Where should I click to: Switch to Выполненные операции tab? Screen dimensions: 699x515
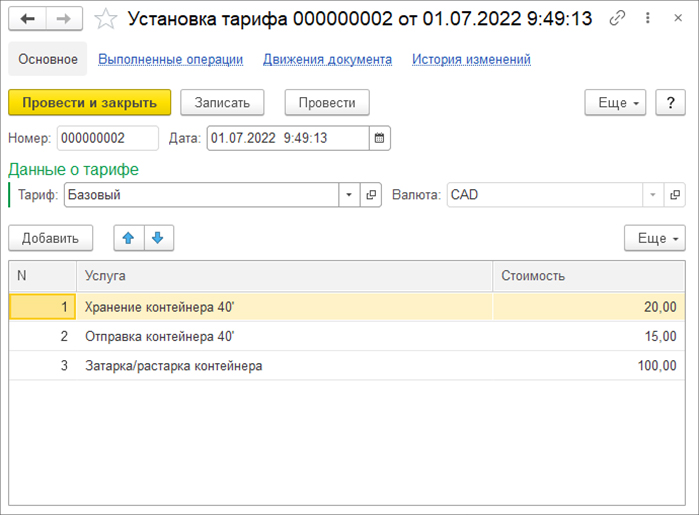[170, 59]
